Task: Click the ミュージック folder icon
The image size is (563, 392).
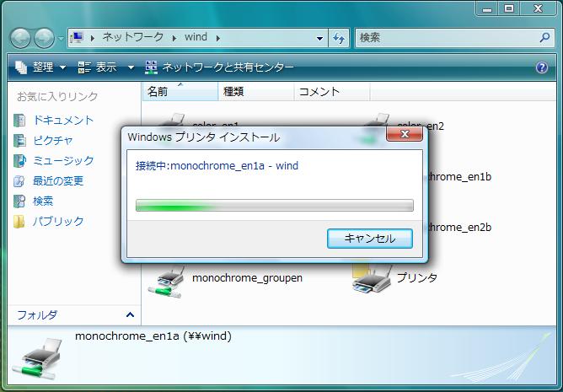Action: tap(19, 161)
